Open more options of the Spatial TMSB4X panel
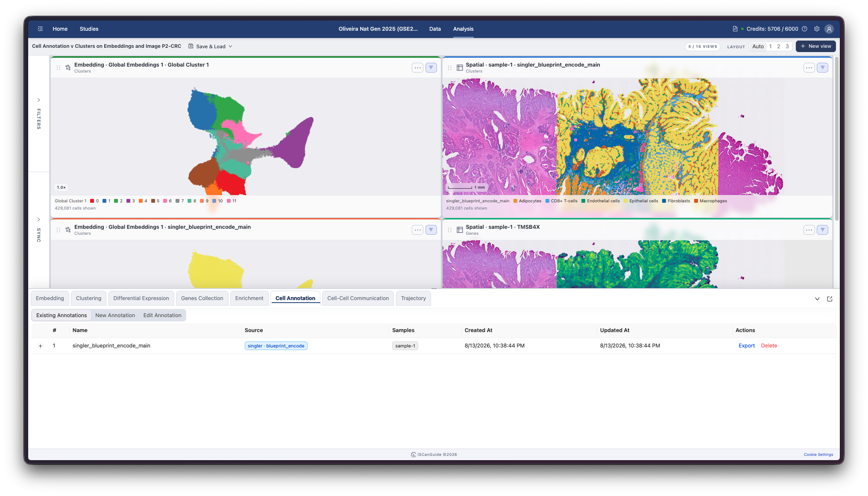Screen dimensions: 868x496 pos(809,230)
